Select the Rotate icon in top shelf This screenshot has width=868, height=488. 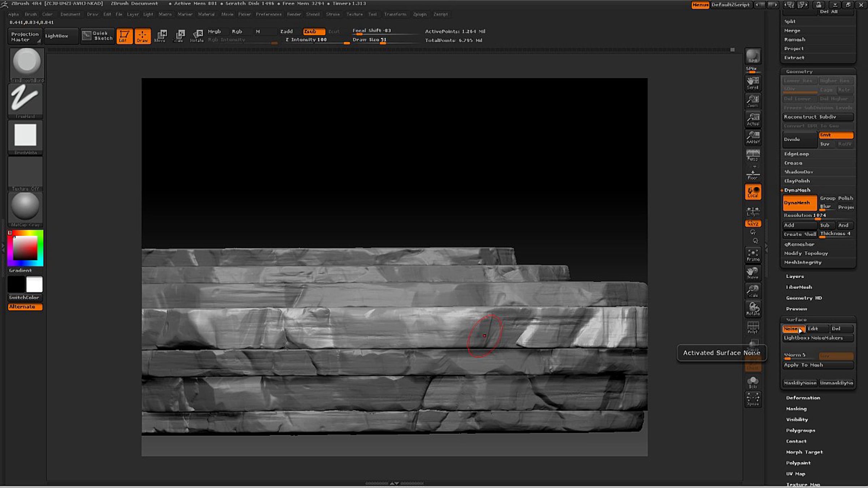[x=197, y=36]
